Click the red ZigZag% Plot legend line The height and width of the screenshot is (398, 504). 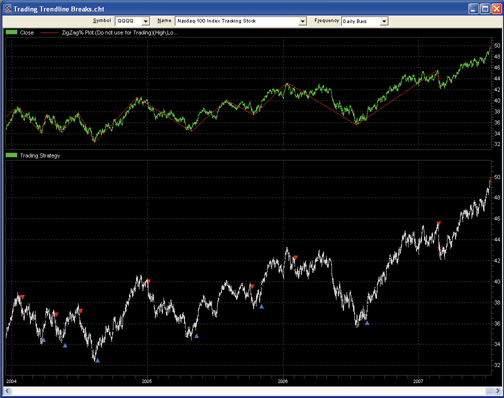click(x=49, y=33)
